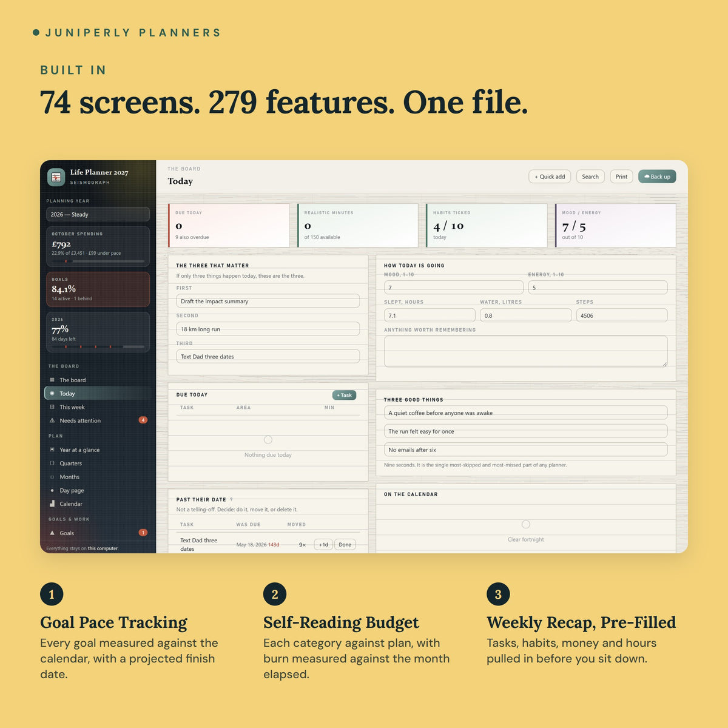Select the Today sidebar item
Screen dimensions: 728x728
click(98, 393)
